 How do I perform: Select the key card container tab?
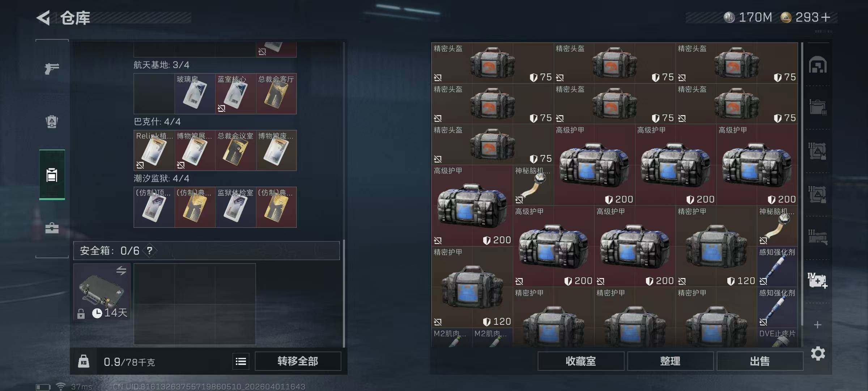52,175
